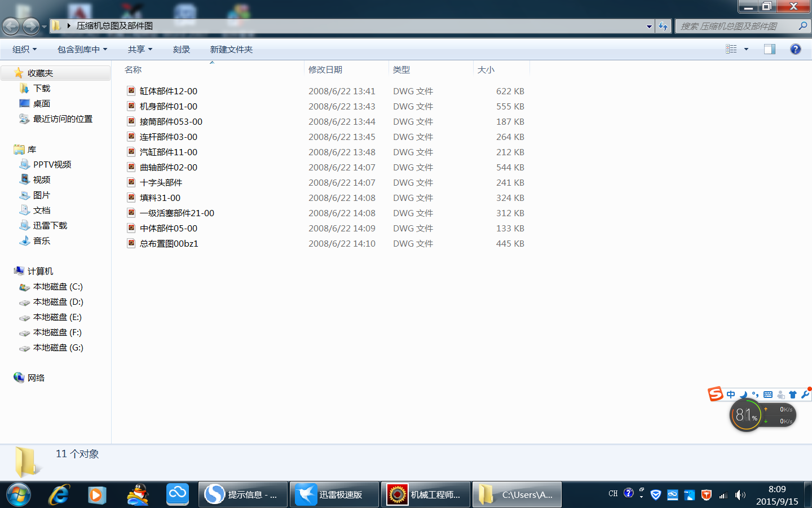The image size is (812, 508).
Task: Toggle punctuation mode on the Sogou bar
Action: pos(756,395)
